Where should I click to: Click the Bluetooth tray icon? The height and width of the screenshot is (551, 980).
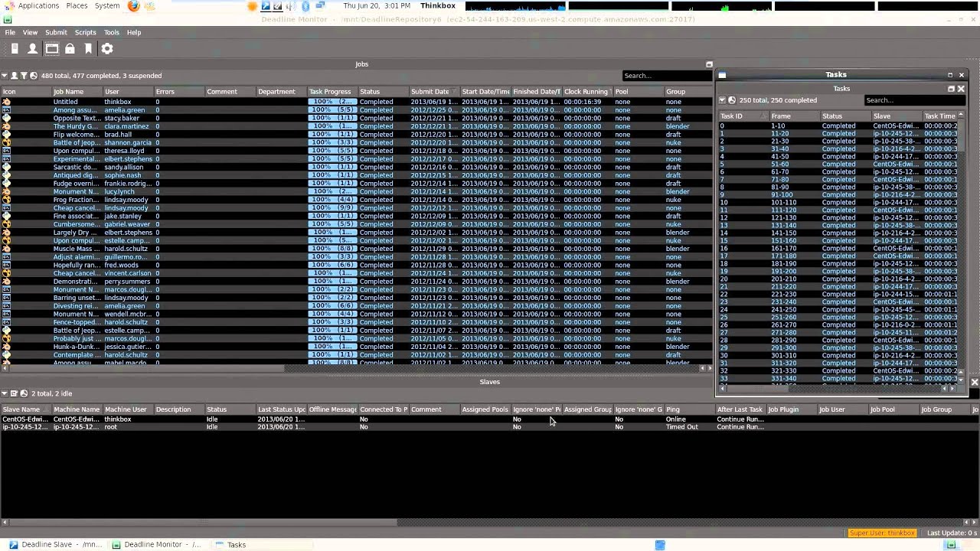305,6
